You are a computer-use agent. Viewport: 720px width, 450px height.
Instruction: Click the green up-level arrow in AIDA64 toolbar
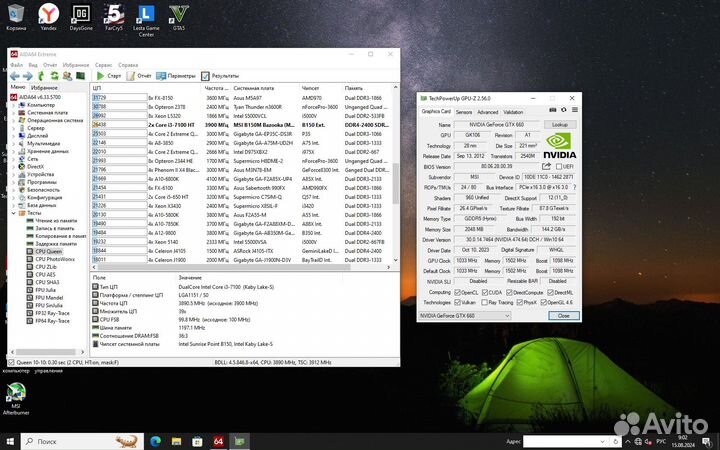click(x=41, y=76)
